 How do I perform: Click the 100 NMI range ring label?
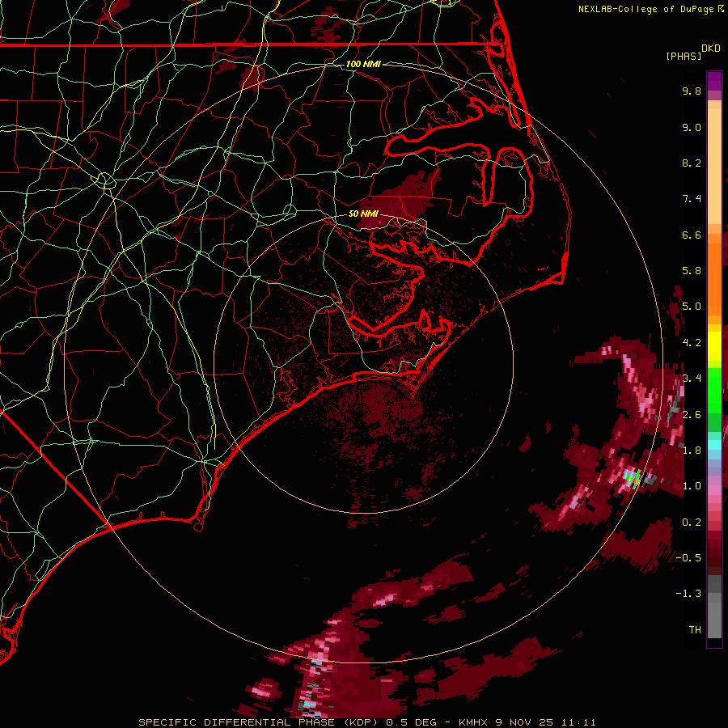tap(363, 64)
